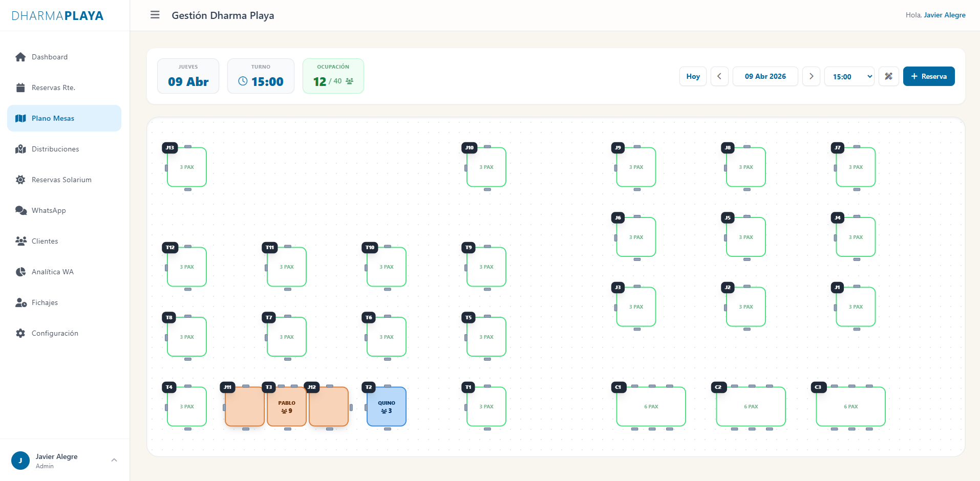
Task: Select the 6 PAX table C3
Action: [850, 407]
